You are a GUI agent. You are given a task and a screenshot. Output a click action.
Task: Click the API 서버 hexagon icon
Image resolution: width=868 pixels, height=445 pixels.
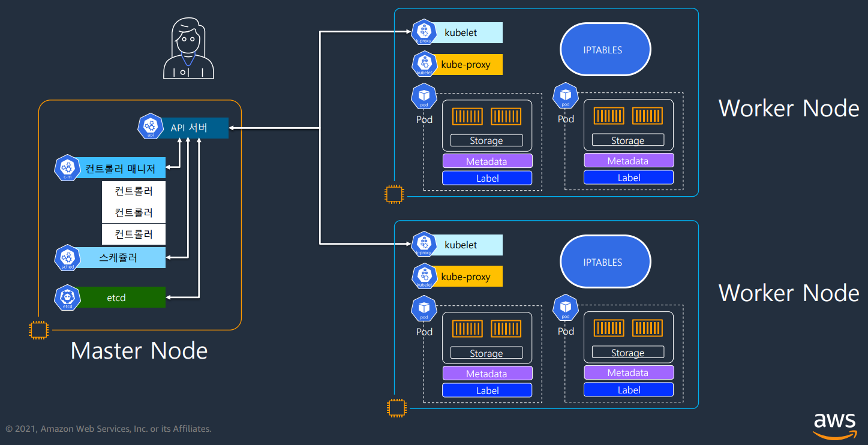151,127
